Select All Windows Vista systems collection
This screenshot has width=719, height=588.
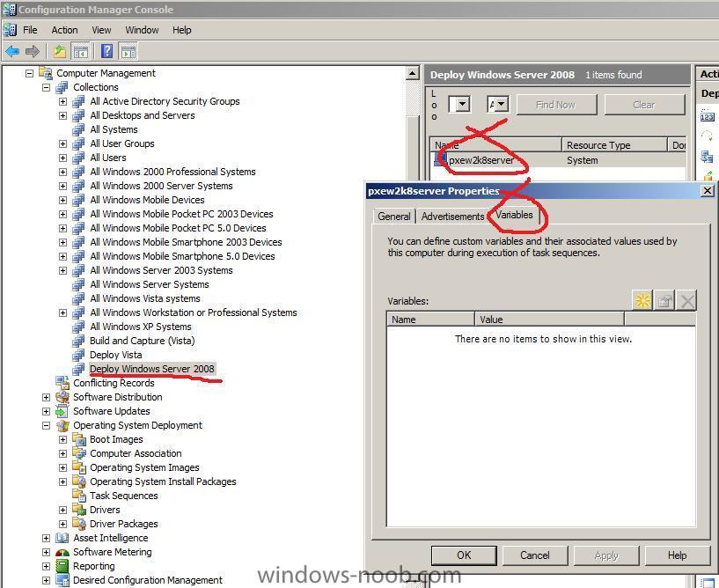click(145, 298)
